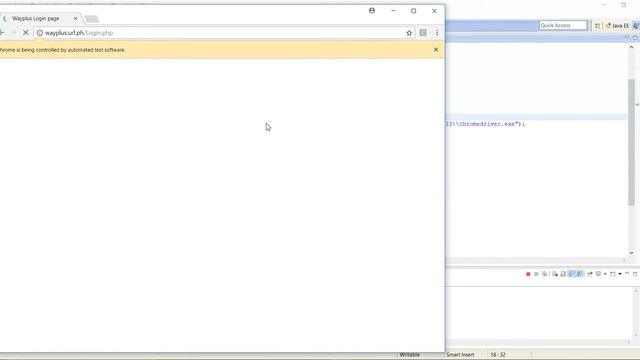Screen dimensions: 640x360
Task: Remove the launch from Console view
Action: (x=536, y=274)
